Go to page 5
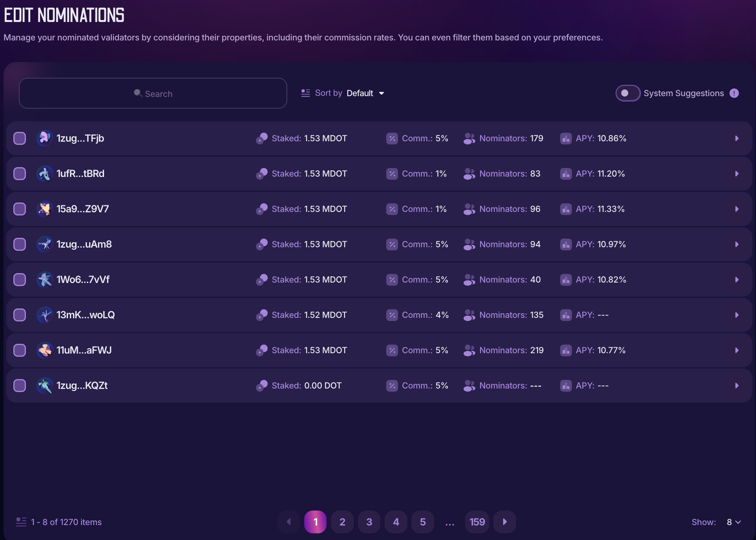The image size is (756, 540). 423,522
